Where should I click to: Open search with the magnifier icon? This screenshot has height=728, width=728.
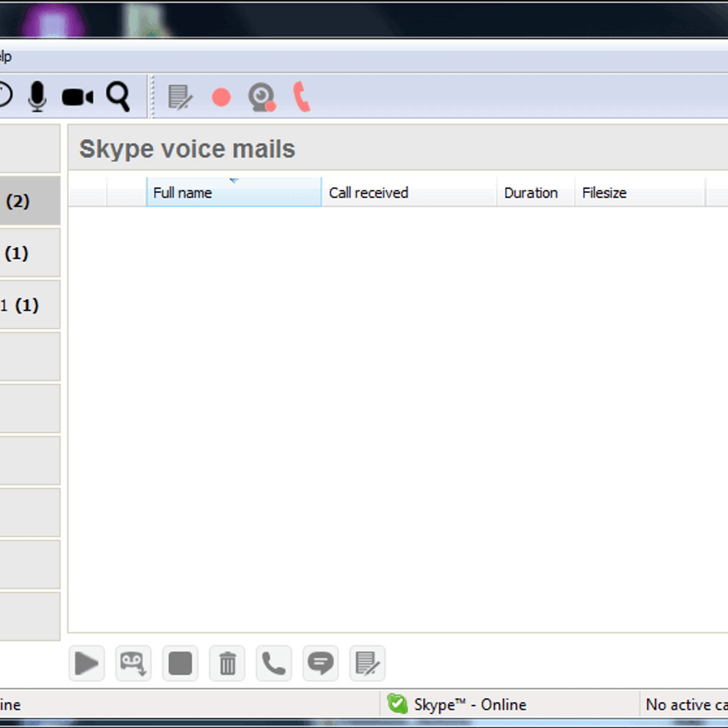118,96
